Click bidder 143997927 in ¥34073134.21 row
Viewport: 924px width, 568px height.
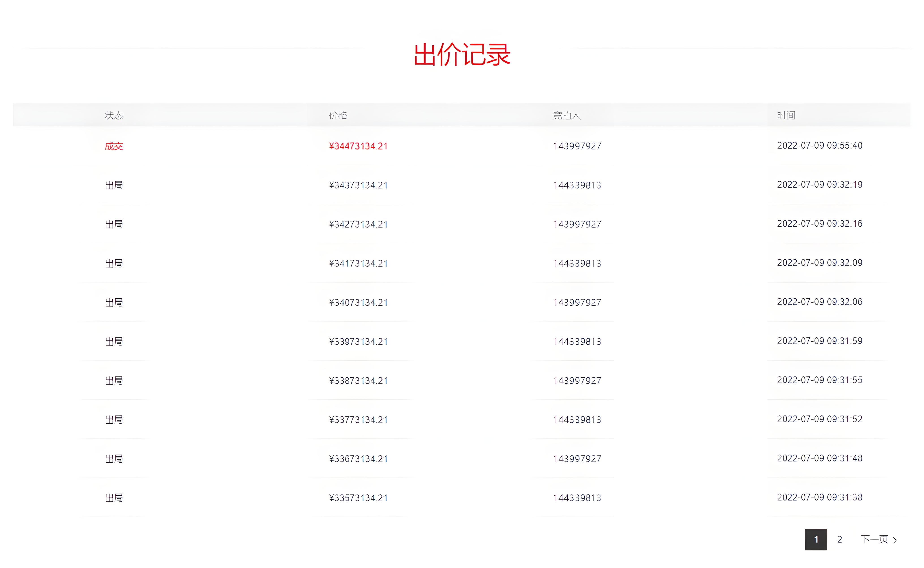coord(577,302)
